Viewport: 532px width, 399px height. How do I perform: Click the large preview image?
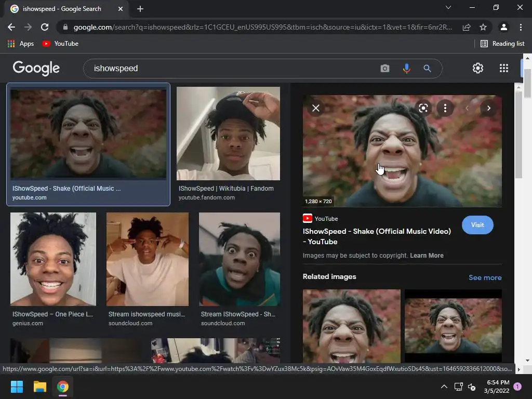click(402, 151)
